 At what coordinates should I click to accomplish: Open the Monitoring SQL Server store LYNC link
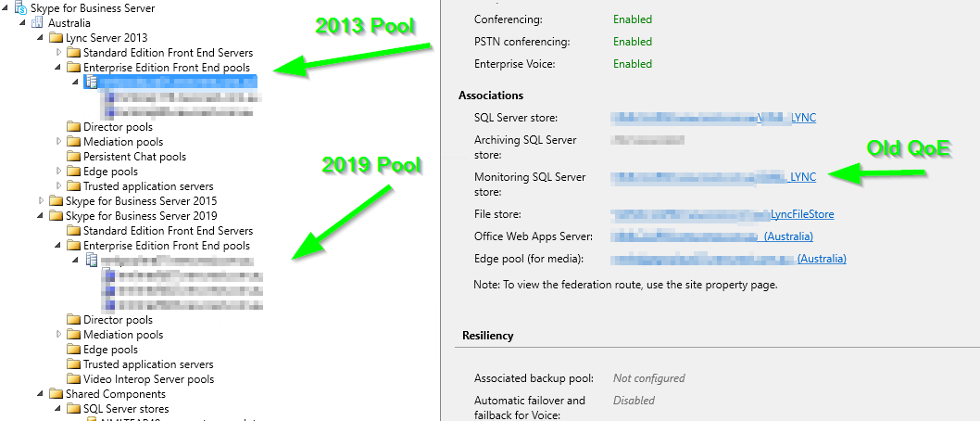(802, 176)
